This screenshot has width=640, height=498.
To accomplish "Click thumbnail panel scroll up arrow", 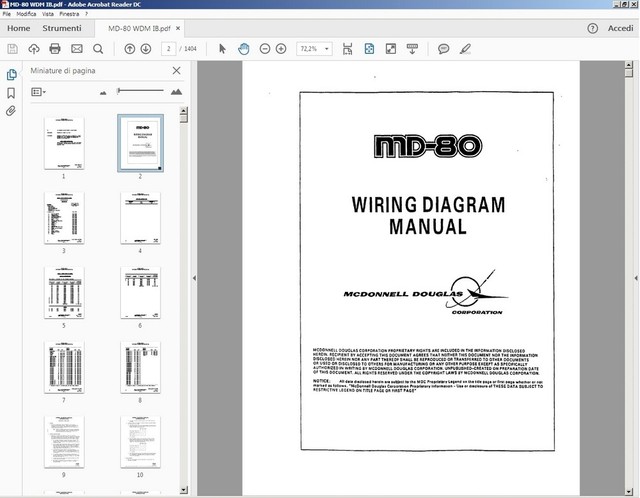I will pos(184,111).
